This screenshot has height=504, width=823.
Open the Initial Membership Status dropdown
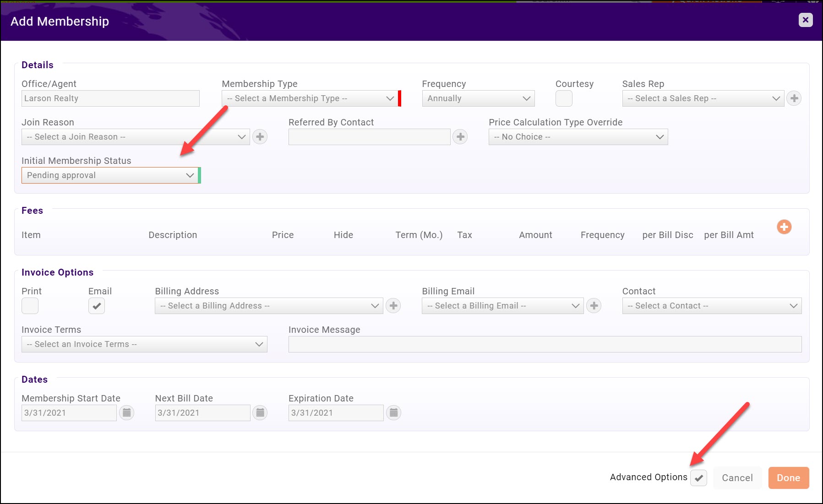[110, 175]
